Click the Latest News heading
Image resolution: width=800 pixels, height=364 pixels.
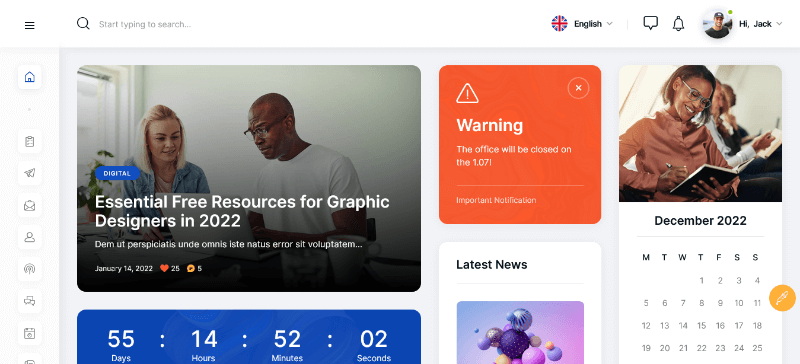pos(491,264)
